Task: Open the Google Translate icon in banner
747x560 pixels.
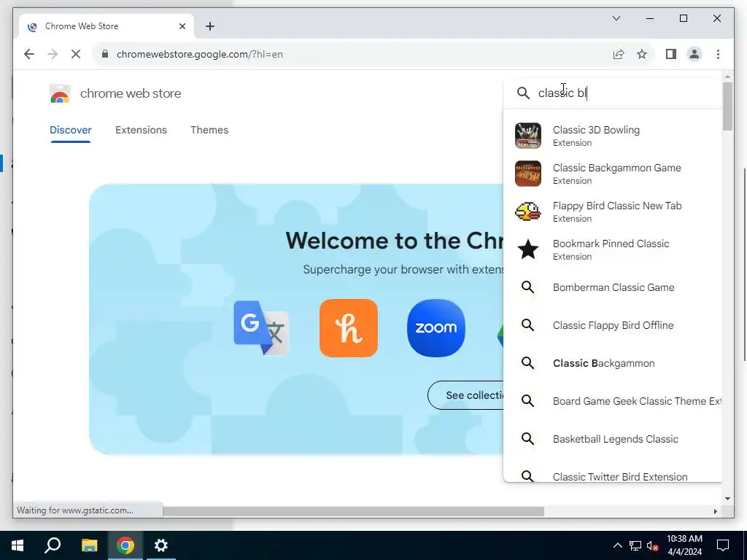Action: coord(261,327)
